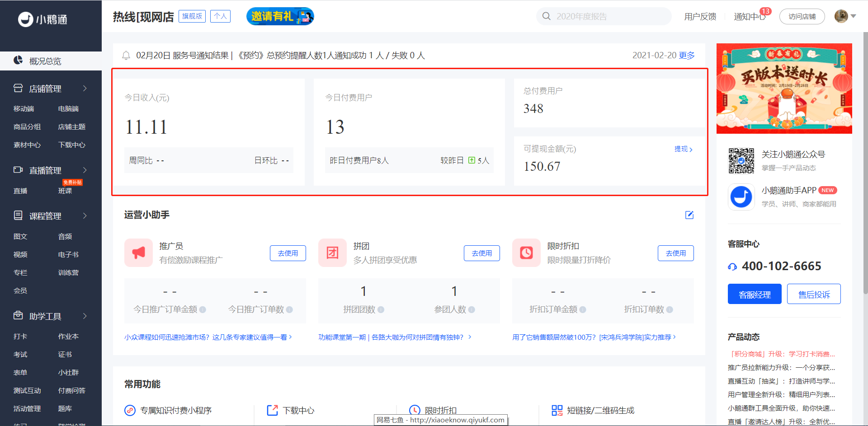Click the 客服经理 button
The image size is (868, 426).
pyautogui.click(x=755, y=294)
